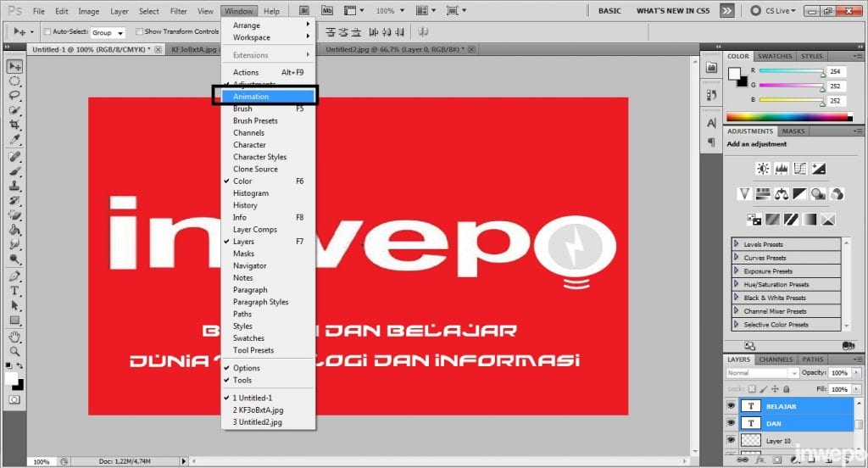
Task: Open the Opacity slider arrow
Action: 856,373
